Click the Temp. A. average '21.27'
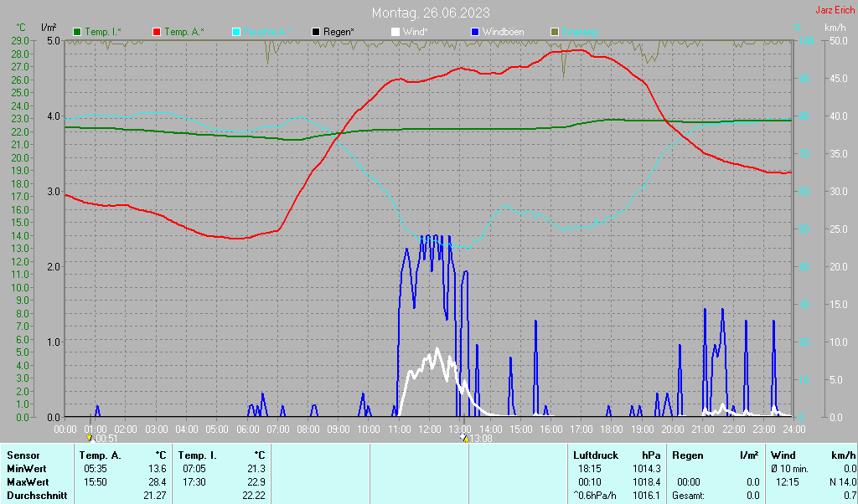 pyautogui.click(x=155, y=496)
